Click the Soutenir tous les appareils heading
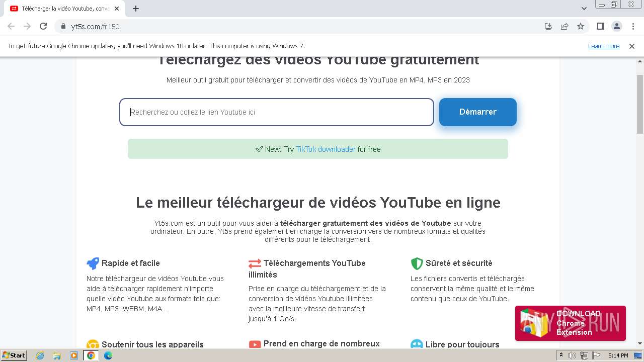644x362 pixels. (x=152, y=344)
